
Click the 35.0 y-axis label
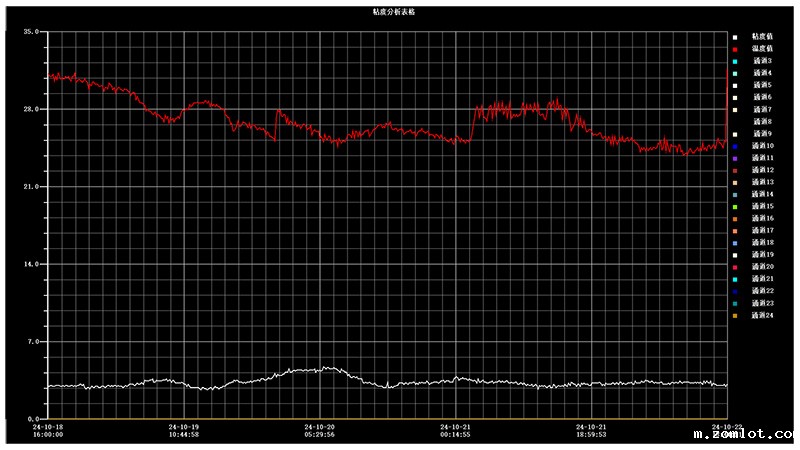(x=30, y=32)
